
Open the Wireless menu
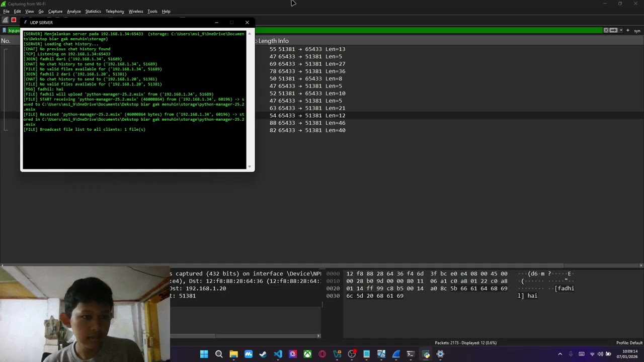click(136, 11)
